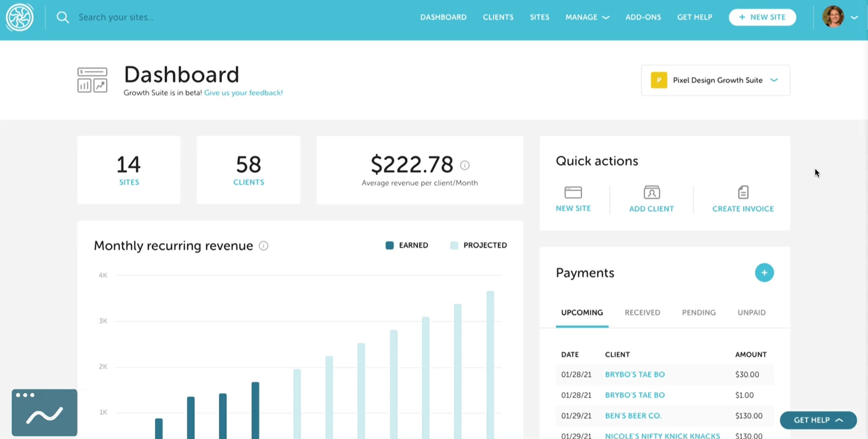868x439 pixels.
Task: Click the CREATE INVOICE quick action label
Action: pyautogui.click(x=743, y=209)
